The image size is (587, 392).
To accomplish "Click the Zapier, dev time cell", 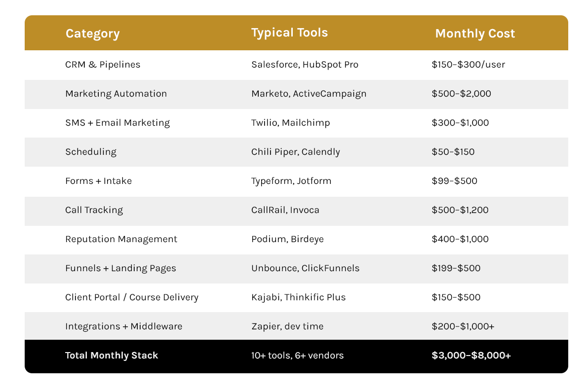I will [x=287, y=326].
